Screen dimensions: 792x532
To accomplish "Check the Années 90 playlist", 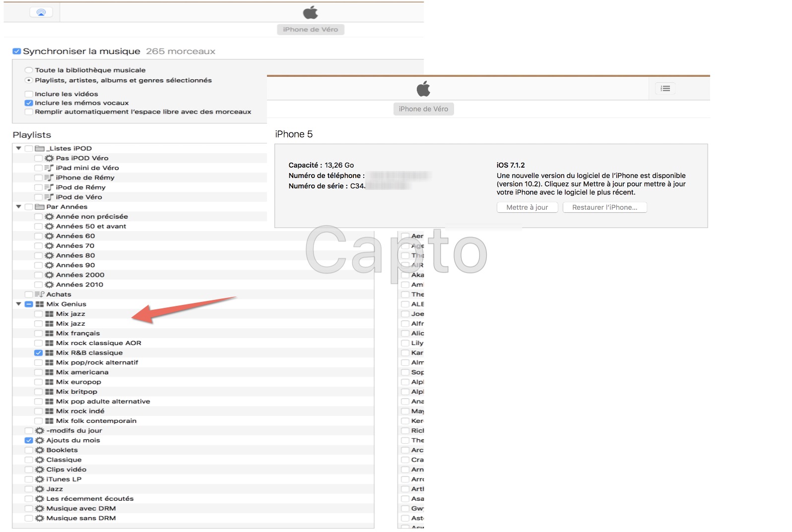I will click(x=38, y=265).
